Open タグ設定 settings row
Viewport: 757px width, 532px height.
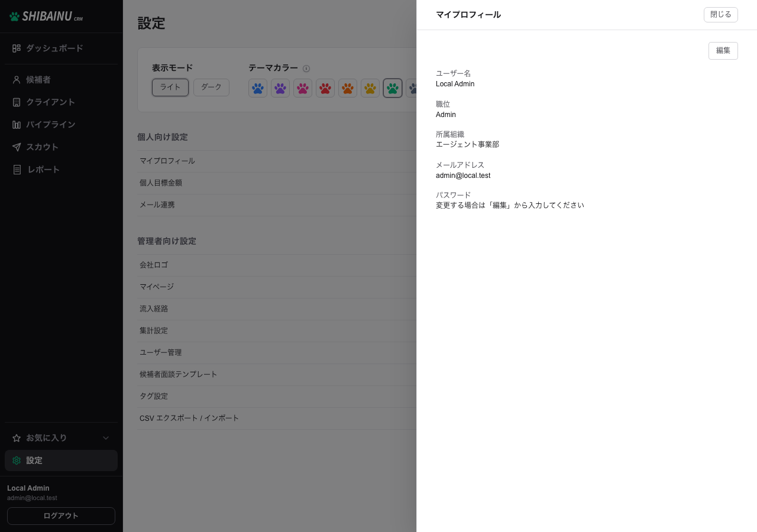tap(277, 397)
